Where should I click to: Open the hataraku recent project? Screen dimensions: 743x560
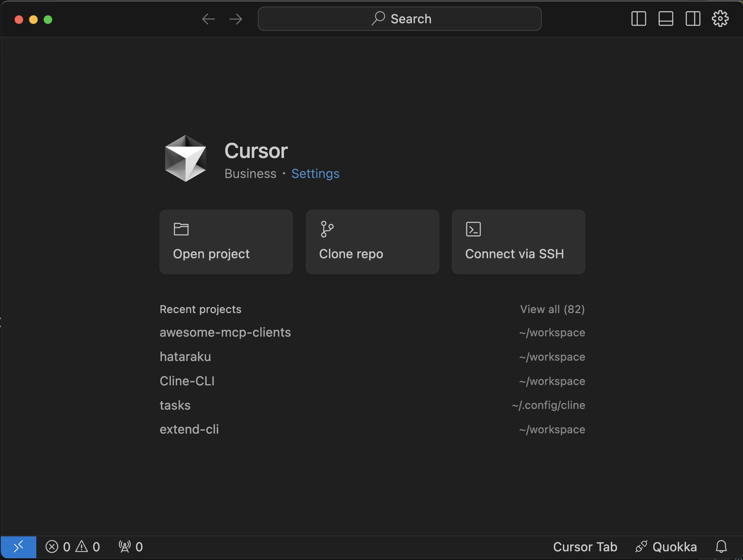tap(185, 357)
